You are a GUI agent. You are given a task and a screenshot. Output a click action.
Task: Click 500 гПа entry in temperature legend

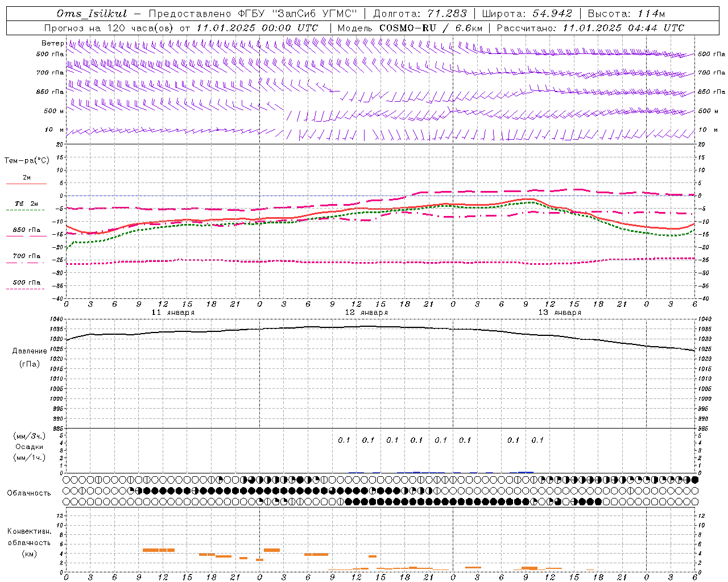click(x=27, y=282)
